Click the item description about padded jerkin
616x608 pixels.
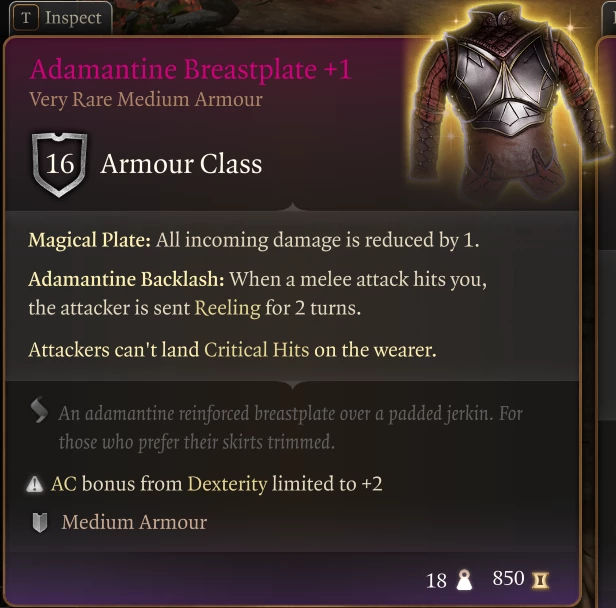(x=290, y=427)
